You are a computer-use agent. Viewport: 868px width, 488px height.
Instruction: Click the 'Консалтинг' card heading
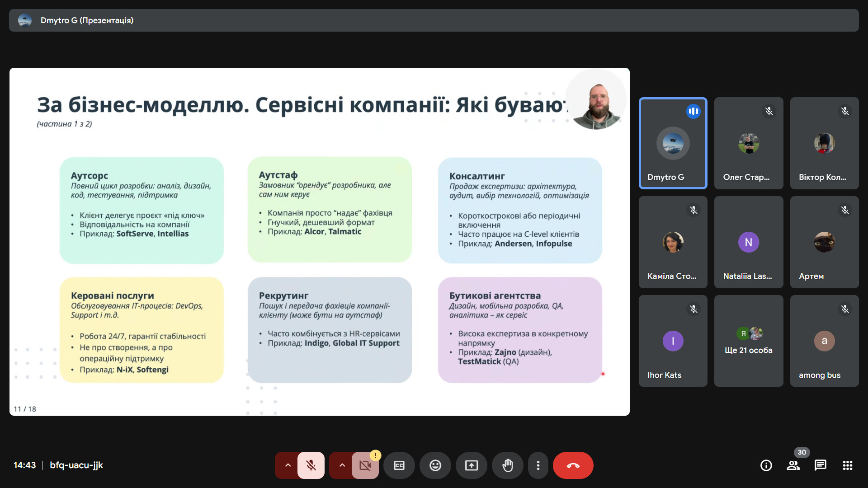click(477, 176)
